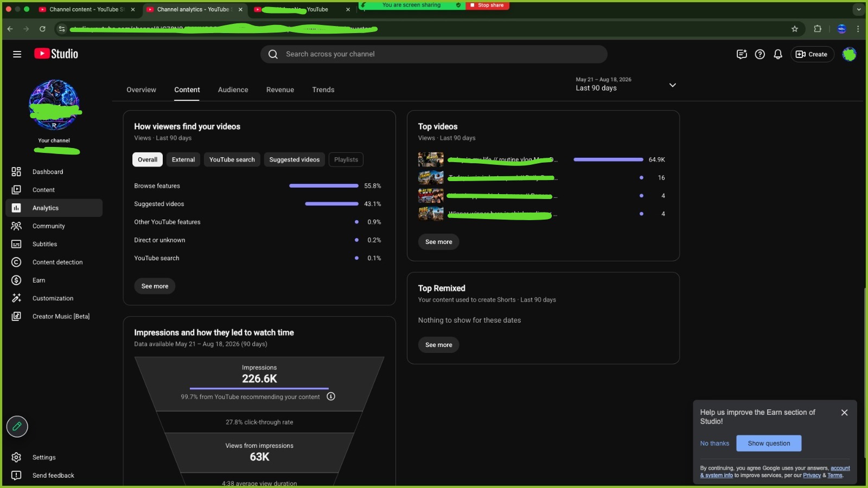Click the Suggested videos 43.1% bar
The image size is (868, 488).
click(331, 204)
